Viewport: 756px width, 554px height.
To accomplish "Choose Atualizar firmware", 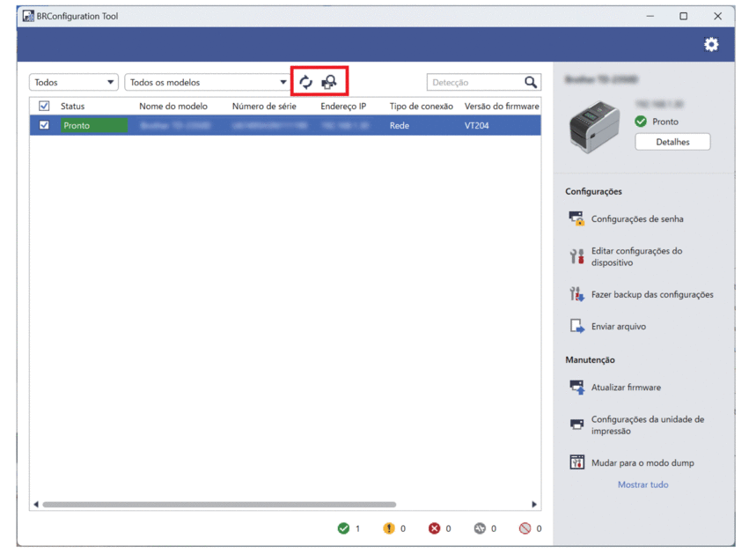I will pos(627,387).
